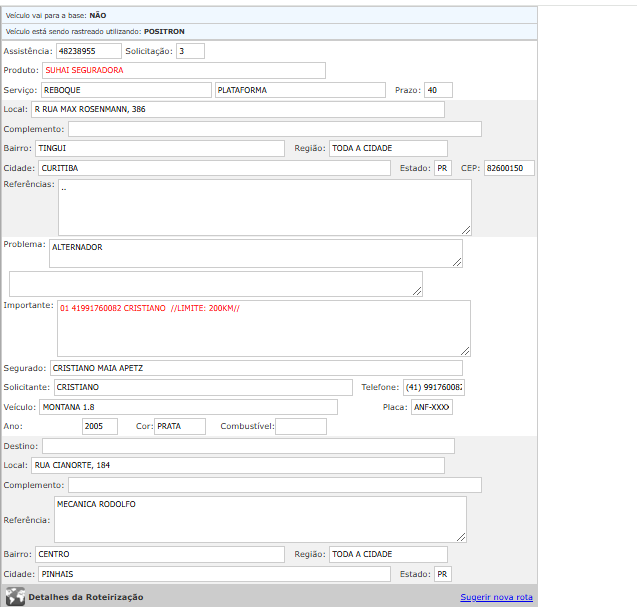This screenshot has width=637, height=607.
Task: Expand the Detalhes da Roteirização section header
Action: pos(86,597)
